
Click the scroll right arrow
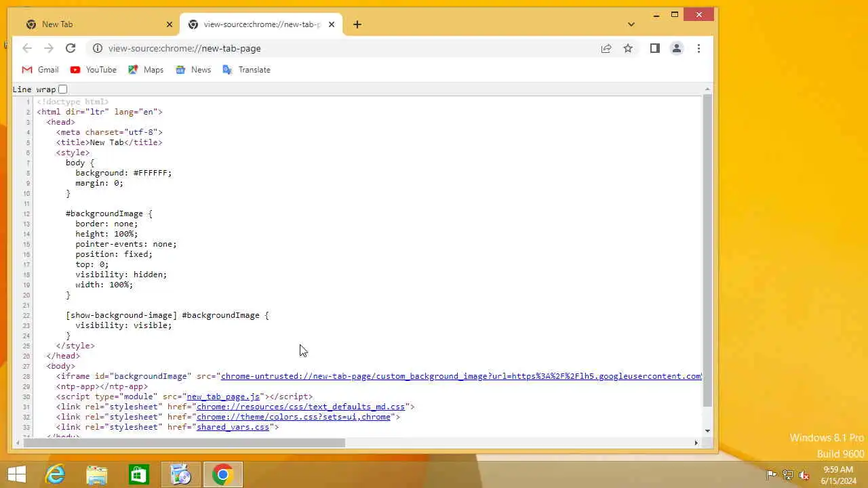(x=696, y=443)
